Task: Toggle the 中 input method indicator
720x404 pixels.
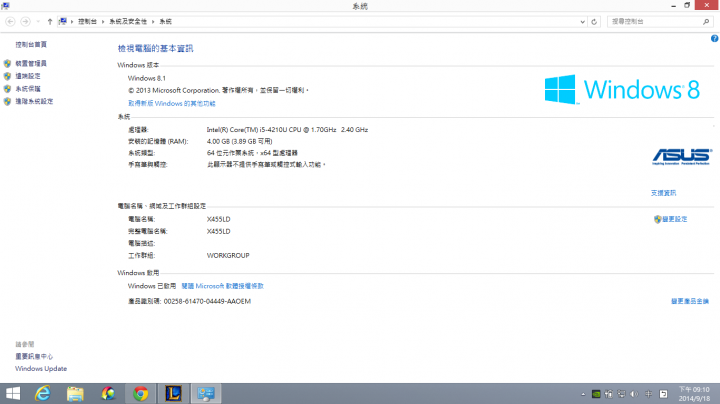Action: click(648, 394)
